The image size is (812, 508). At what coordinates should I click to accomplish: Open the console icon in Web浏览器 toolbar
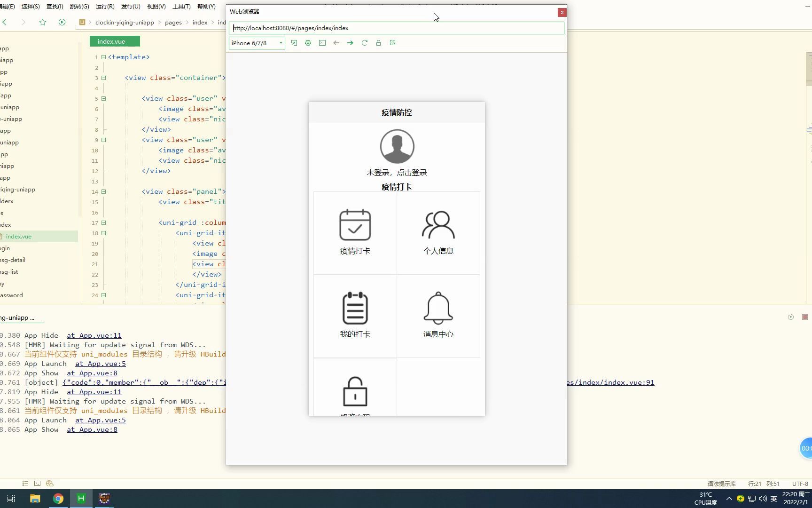click(322, 43)
